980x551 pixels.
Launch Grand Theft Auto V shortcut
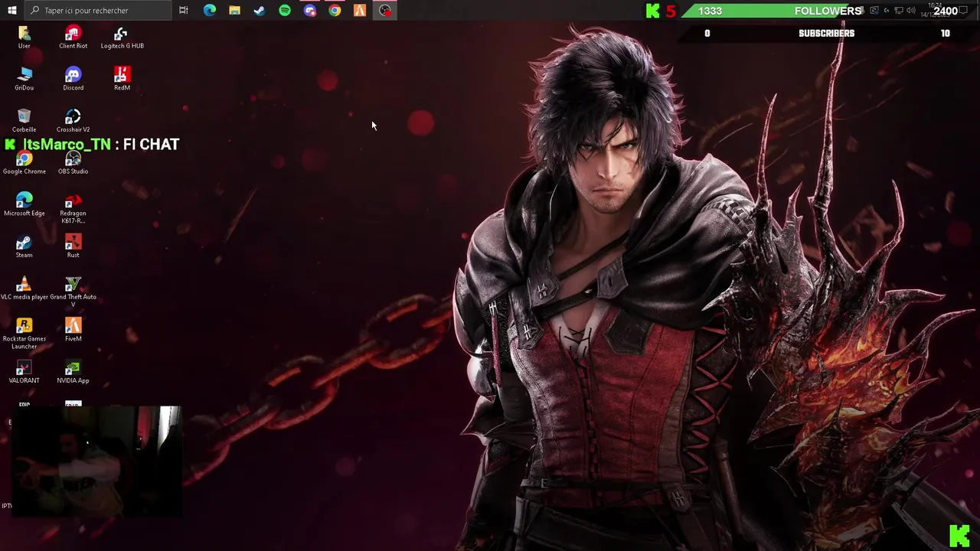click(x=73, y=292)
